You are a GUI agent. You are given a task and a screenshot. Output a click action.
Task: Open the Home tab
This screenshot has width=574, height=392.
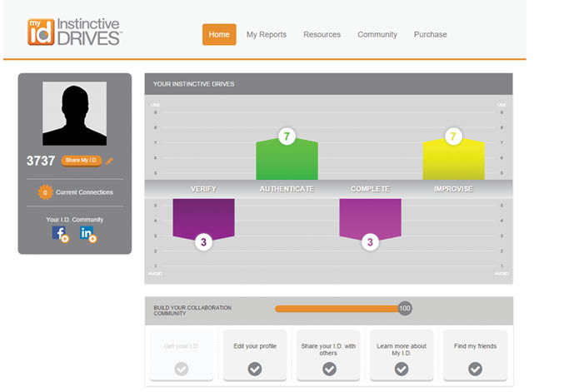[219, 34]
